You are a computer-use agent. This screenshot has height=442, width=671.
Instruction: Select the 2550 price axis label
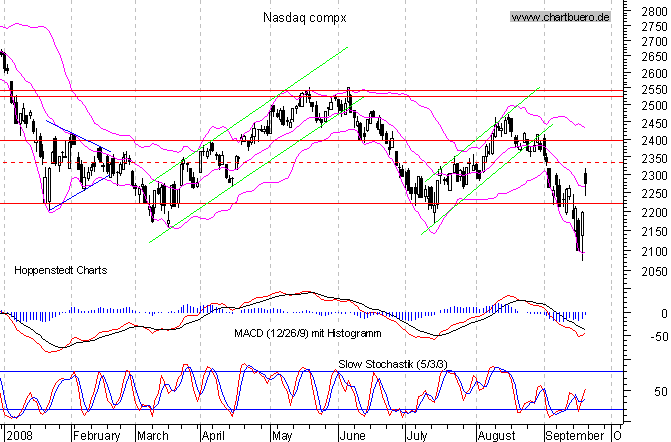[655, 90]
